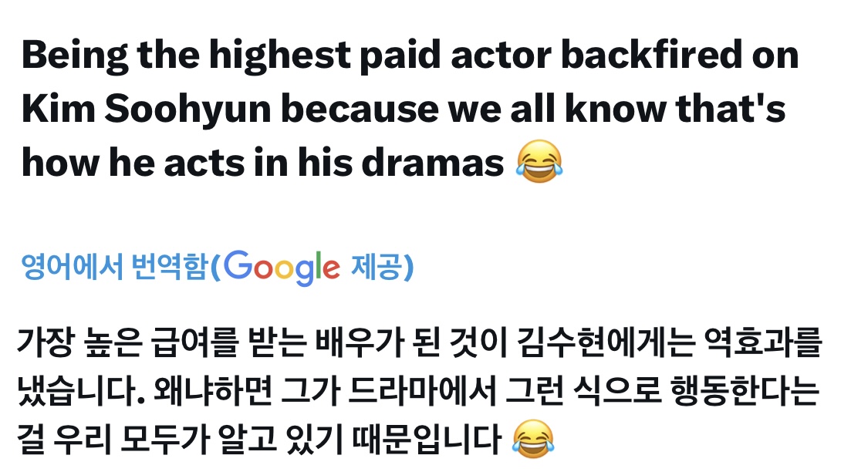
Task: Click the word 'know' in the second line
Action: [615, 109]
